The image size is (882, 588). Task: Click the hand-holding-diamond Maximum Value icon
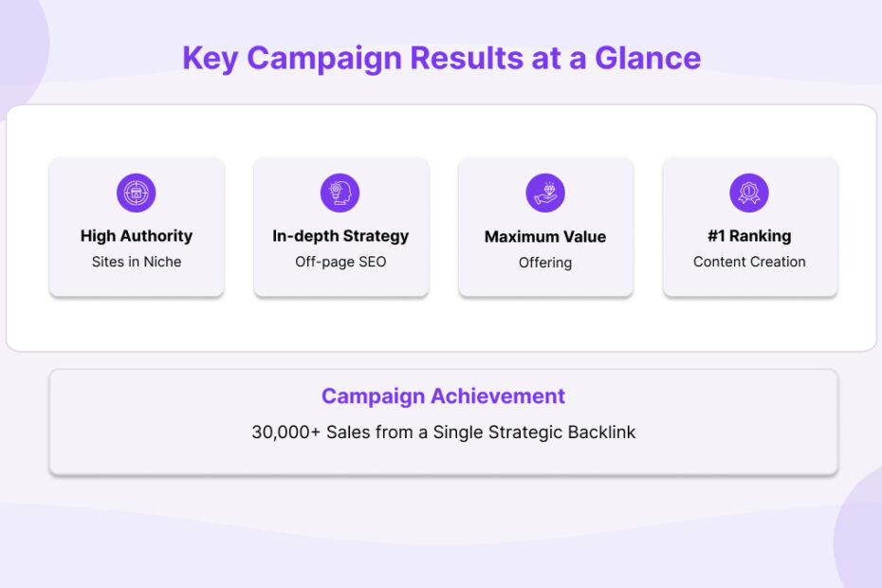coord(545,193)
